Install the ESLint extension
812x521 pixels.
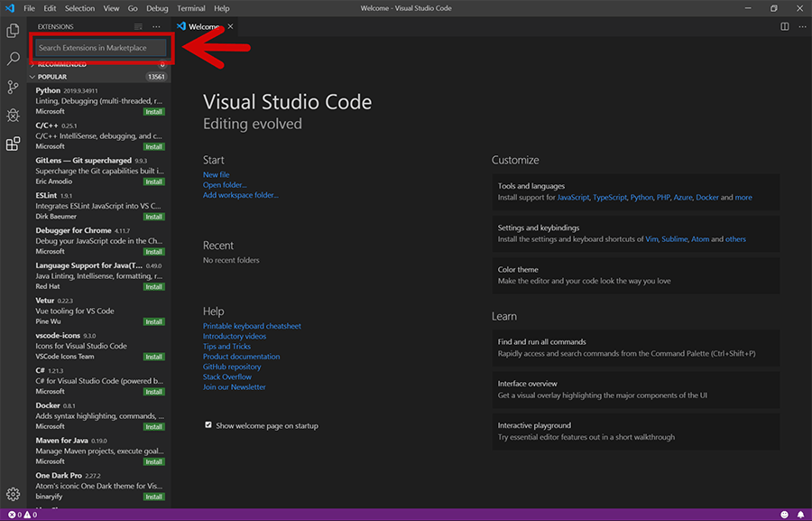coord(153,217)
